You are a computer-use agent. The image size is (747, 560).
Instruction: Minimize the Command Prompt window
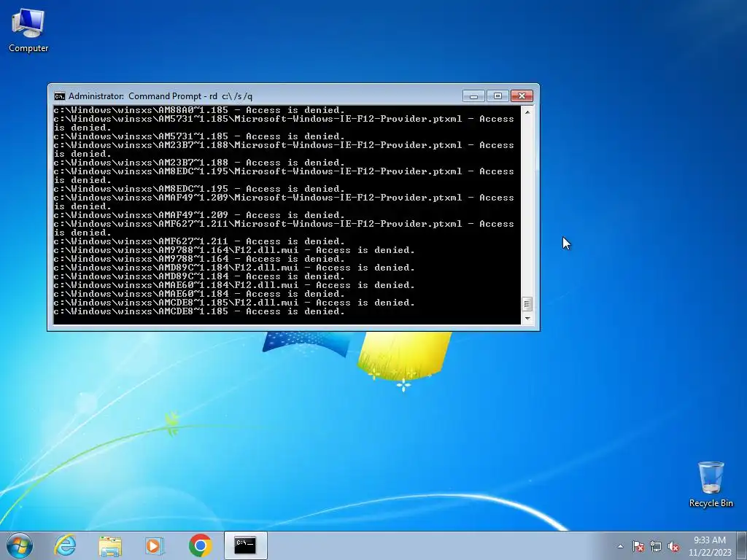point(473,96)
